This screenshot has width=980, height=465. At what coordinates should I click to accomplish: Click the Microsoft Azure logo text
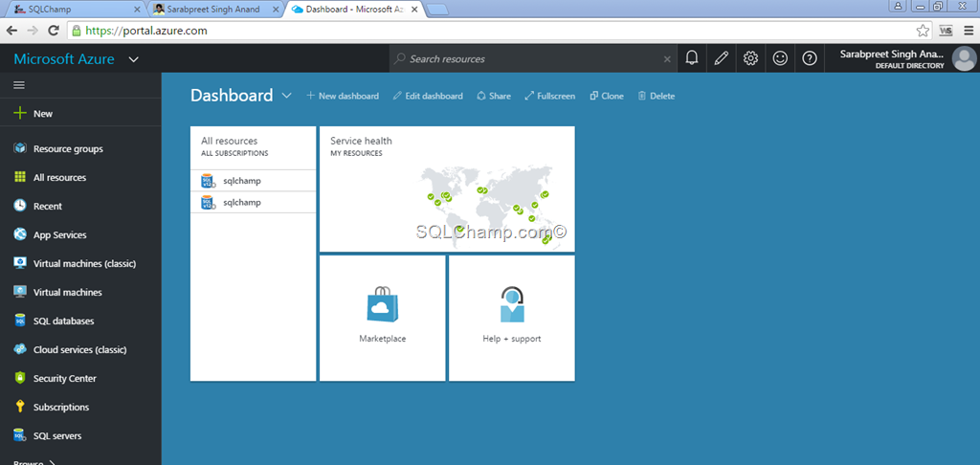pos(64,59)
